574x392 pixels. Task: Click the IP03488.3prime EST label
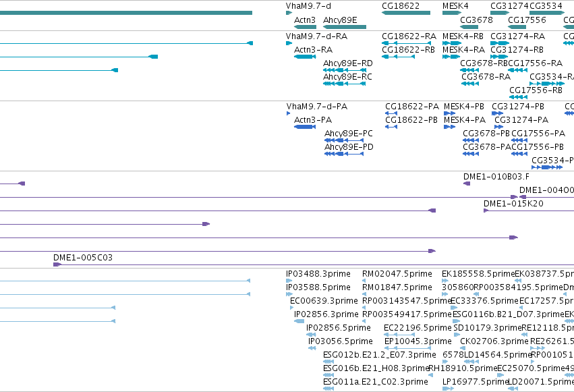click(318, 274)
